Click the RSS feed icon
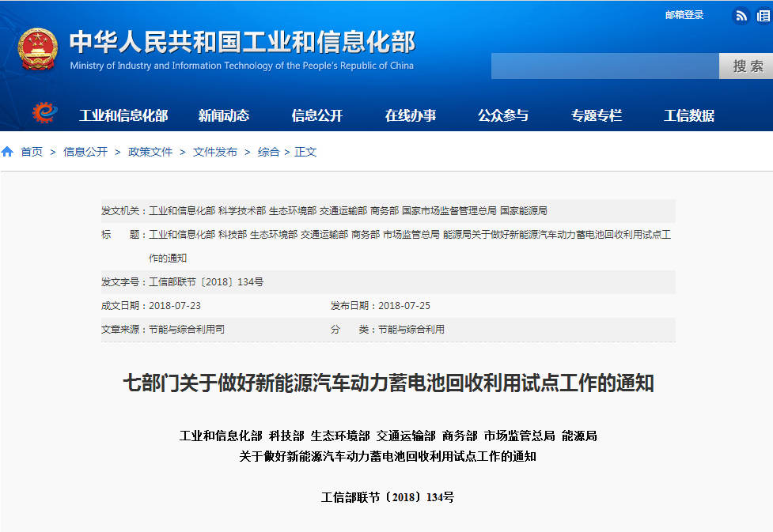The height and width of the screenshot is (532, 773). [x=741, y=15]
